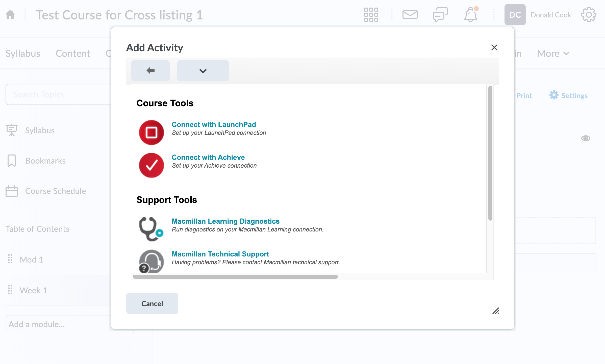Click the stethoscope Diagnostics icon
Image resolution: width=605 pixels, height=364 pixels.
151,229
